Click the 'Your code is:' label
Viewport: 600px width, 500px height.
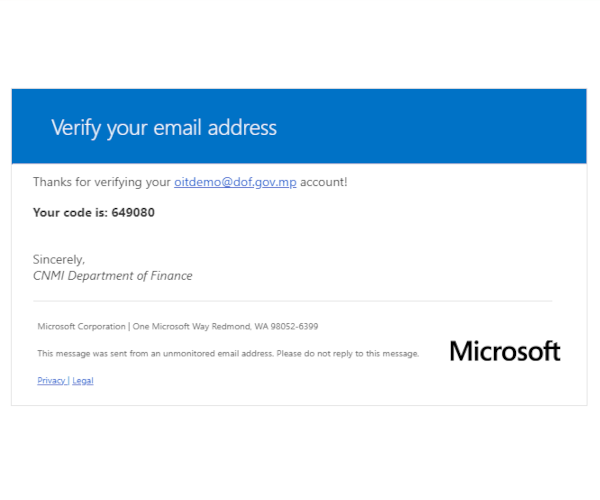70,212
